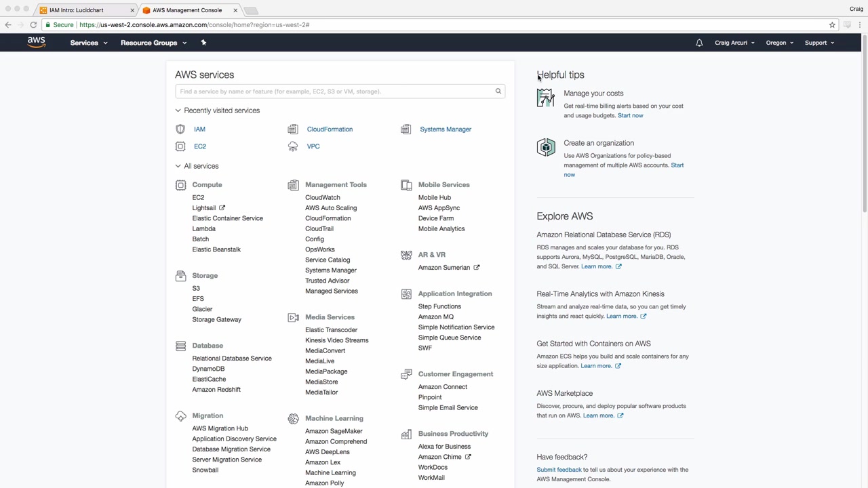Click the Systems Manager icon in recent services
This screenshot has height=488, width=868.
coord(406,129)
